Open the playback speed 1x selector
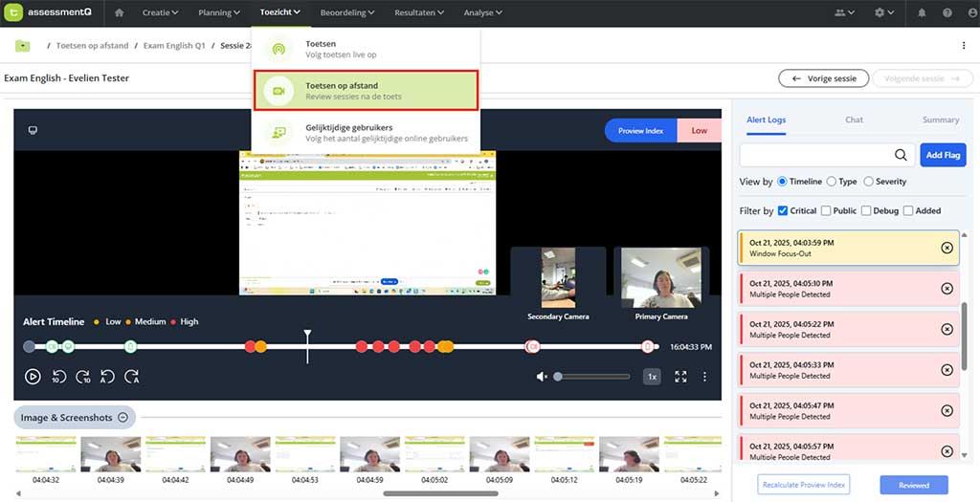The image size is (980, 502). coord(652,377)
